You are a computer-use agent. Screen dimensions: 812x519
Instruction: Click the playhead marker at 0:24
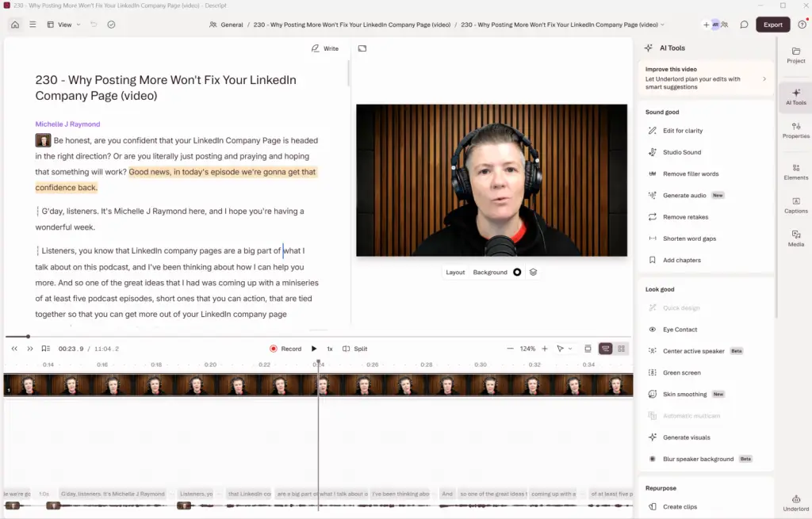tap(319, 363)
